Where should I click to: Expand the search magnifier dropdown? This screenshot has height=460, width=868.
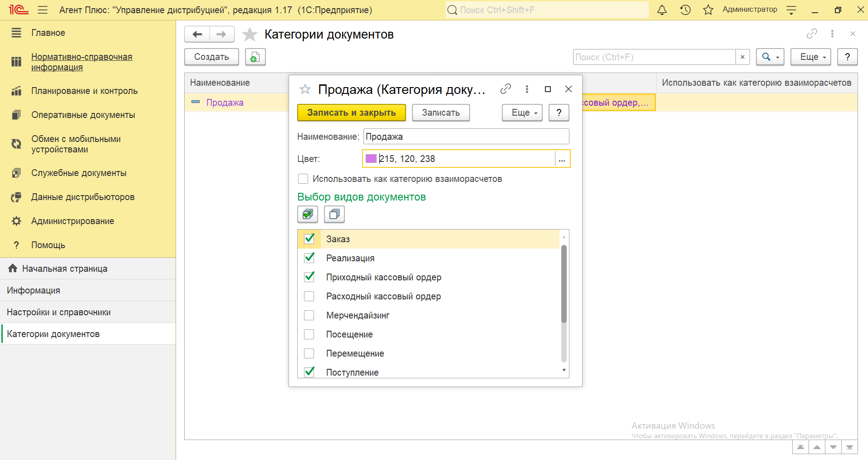coord(770,57)
